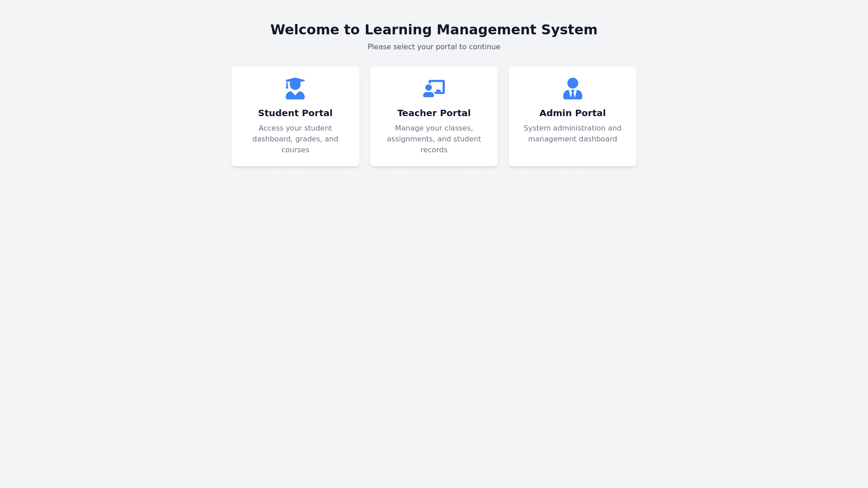
Task: Click empty space below the admin description
Action: coord(572,155)
